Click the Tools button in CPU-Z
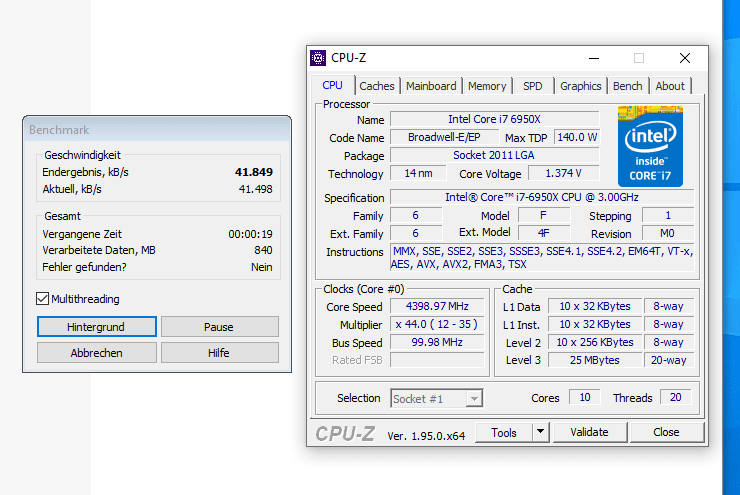 click(x=504, y=432)
